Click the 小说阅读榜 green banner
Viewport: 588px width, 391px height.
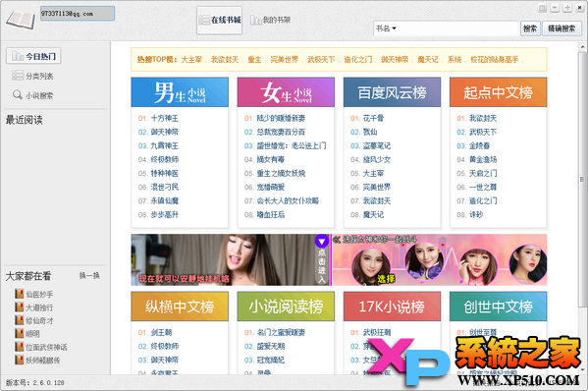tap(286, 307)
